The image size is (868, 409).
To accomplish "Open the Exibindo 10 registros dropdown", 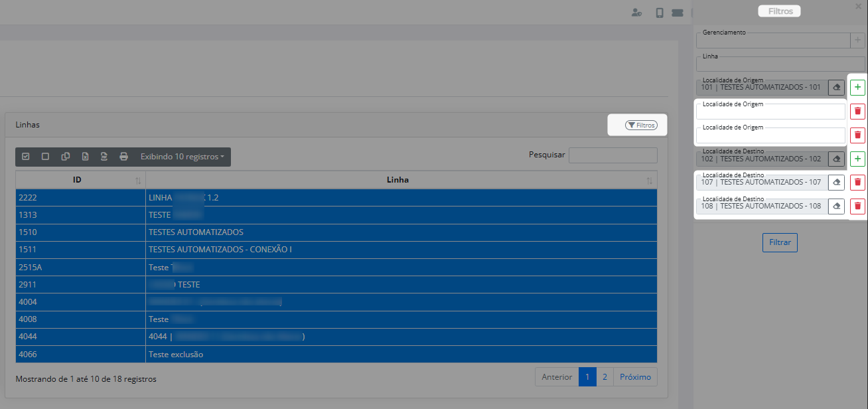I will click(x=182, y=157).
